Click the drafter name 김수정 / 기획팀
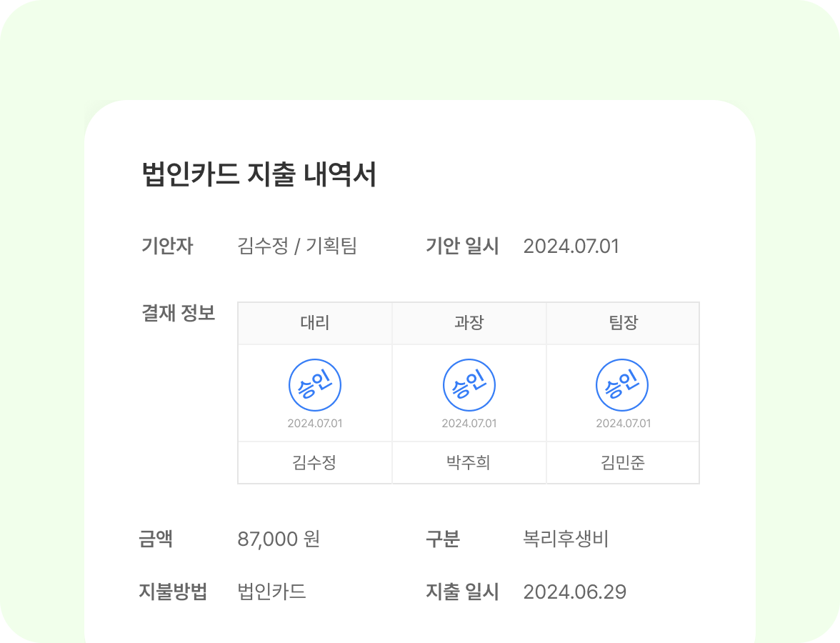 (297, 246)
